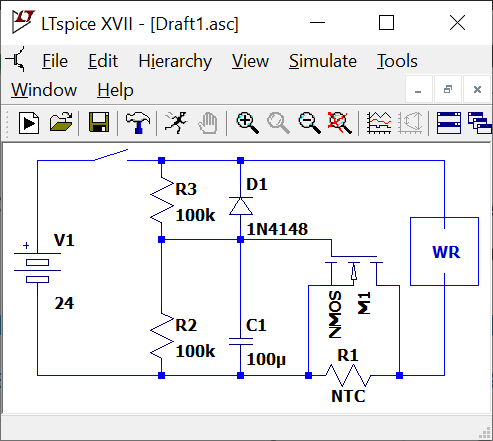The image size is (493, 441).
Task: Open the Simulate menu
Action: [323, 61]
